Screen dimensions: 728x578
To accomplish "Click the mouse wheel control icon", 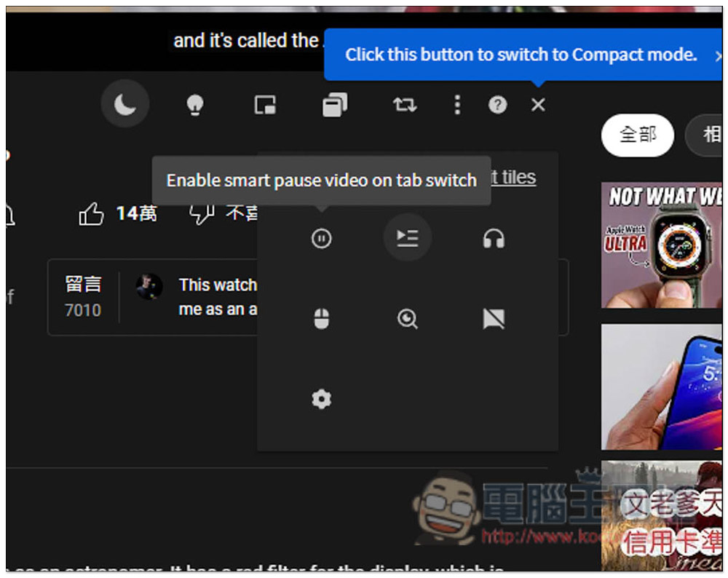I will (321, 319).
